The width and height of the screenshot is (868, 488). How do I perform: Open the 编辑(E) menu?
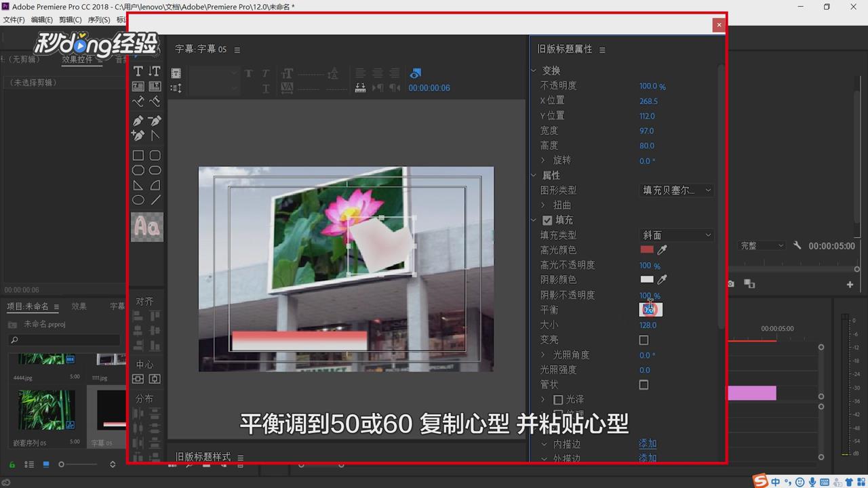point(42,20)
